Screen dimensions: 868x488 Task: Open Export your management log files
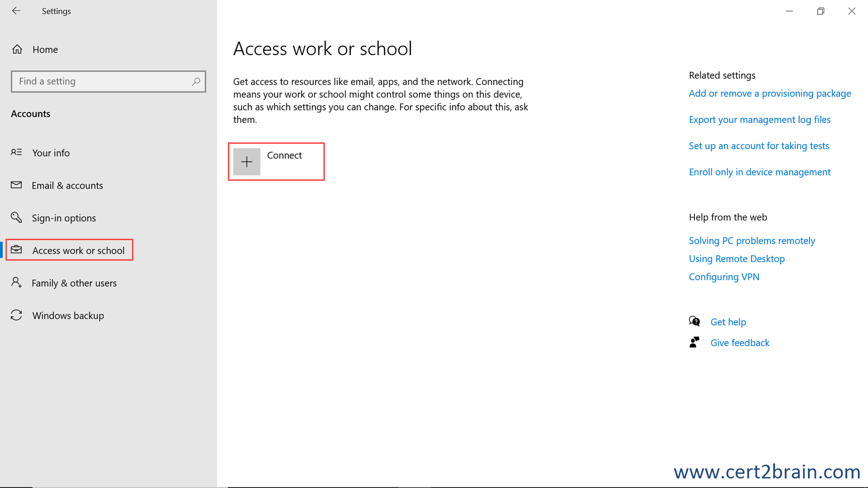[x=760, y=120]
